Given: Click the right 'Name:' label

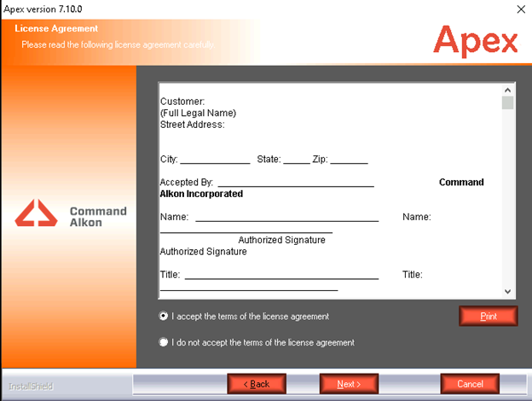Looking at the screenshot, I should tap(417, 217).
